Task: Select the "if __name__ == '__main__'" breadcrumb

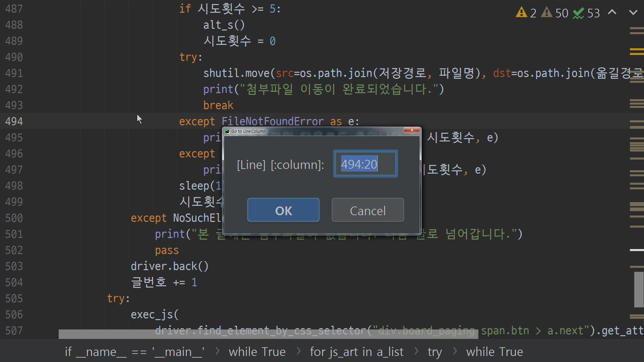Action: (x=135, y=352)
